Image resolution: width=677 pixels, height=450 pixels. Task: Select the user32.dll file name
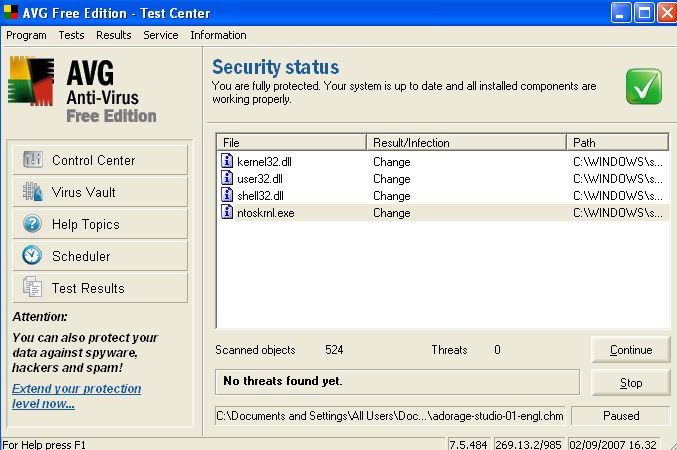pos(260,178)
